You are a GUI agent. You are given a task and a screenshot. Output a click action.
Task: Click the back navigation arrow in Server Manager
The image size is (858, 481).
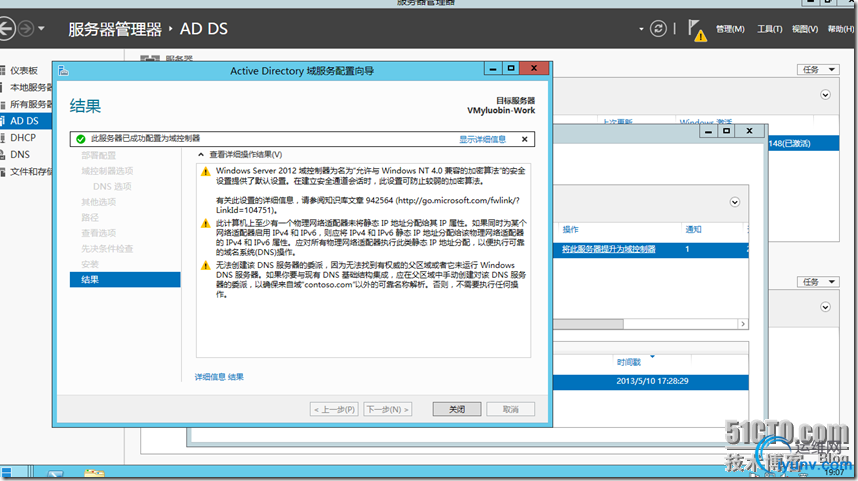(x=6, y=28)
